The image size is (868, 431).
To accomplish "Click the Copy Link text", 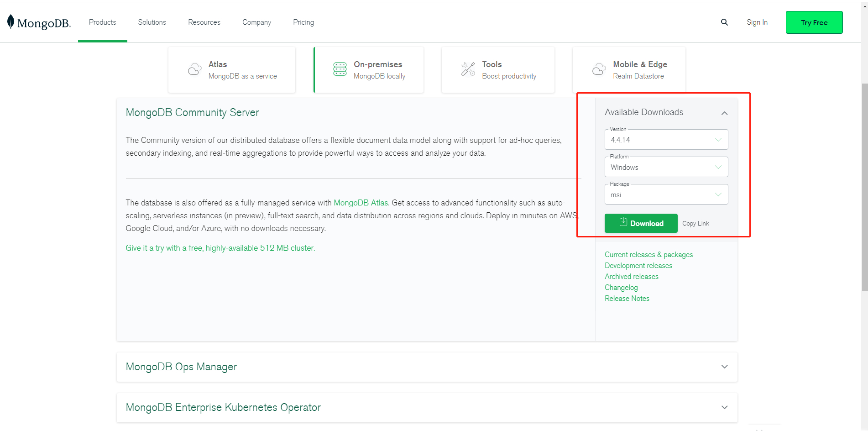I will coord(695,223).
